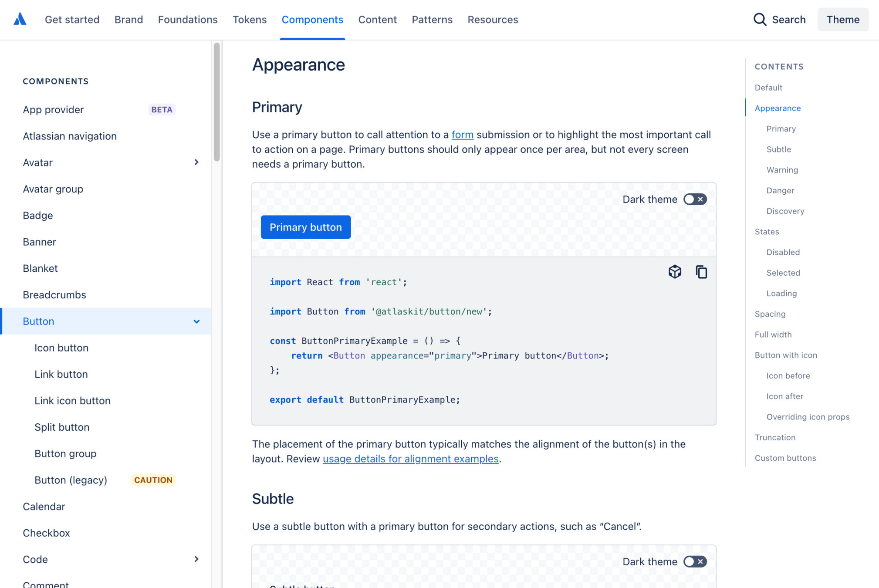
Task: Click the CAUTION badge on Button (legacy)
Action: click(153, 480)
